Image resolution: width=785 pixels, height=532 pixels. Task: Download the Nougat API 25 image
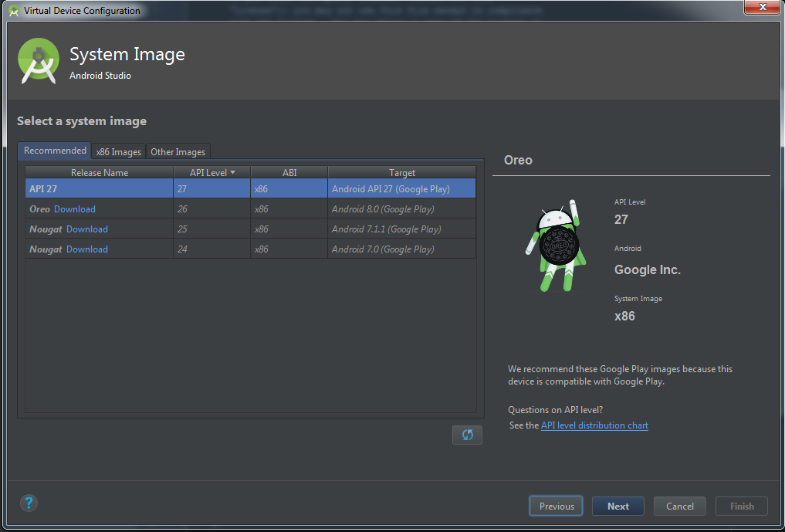click(87, 229)
